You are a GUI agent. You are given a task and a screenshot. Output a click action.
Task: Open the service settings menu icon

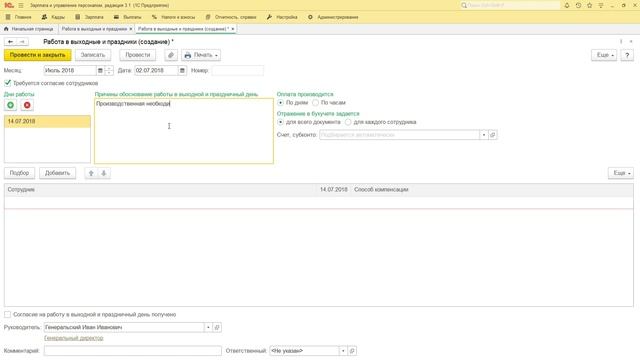click(x=601, y=5)
